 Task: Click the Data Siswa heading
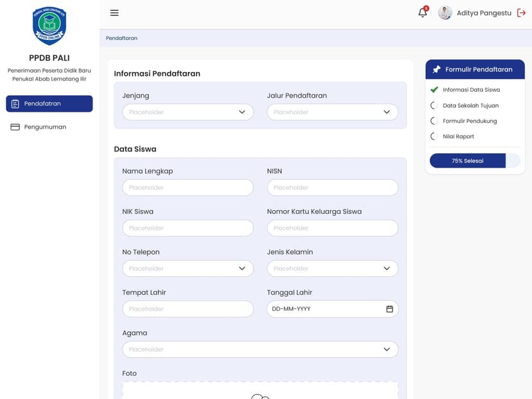pos(135,149)
